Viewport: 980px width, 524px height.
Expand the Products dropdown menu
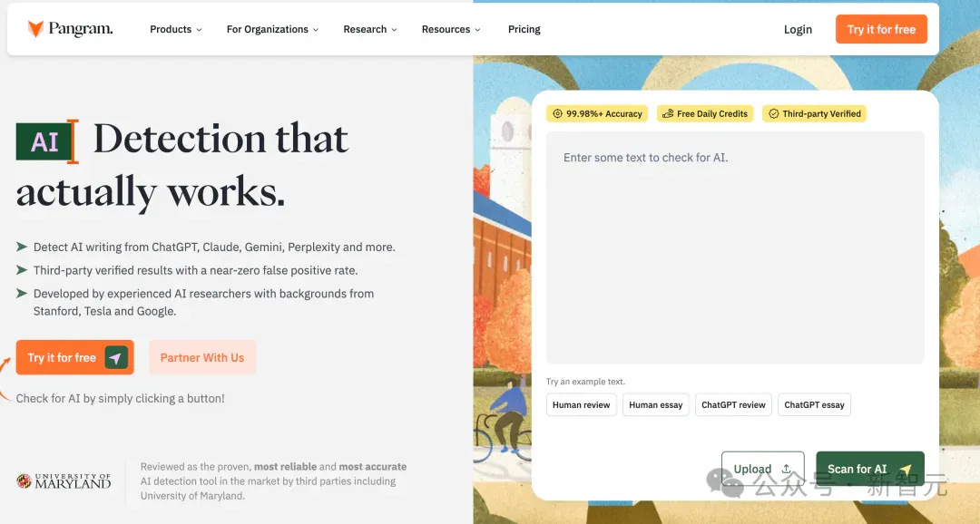tap(176, 29)
